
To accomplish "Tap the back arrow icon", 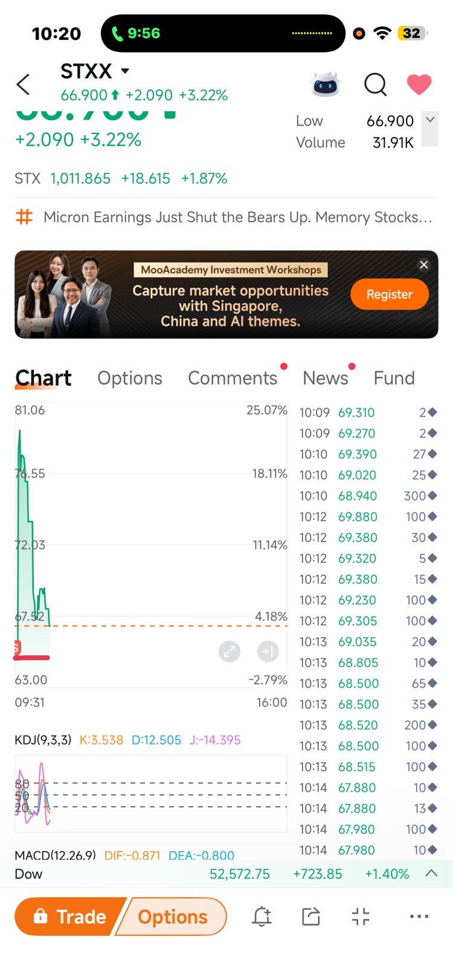I will tap(23, 85).
